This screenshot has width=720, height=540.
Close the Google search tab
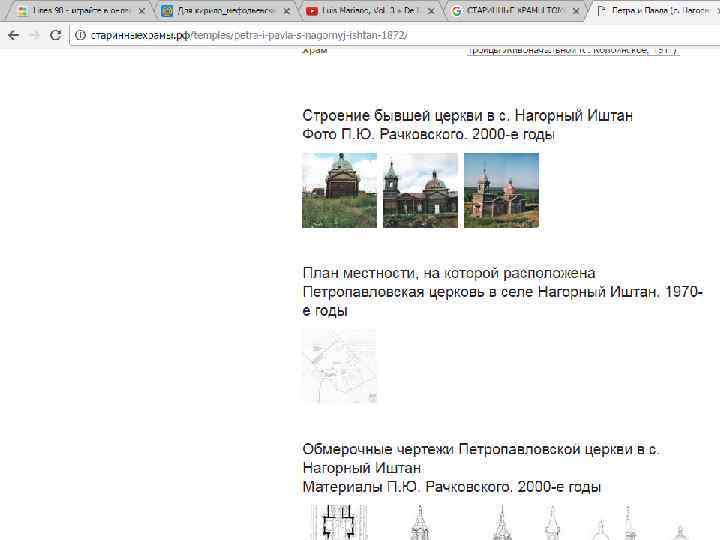tap(576, 11)
